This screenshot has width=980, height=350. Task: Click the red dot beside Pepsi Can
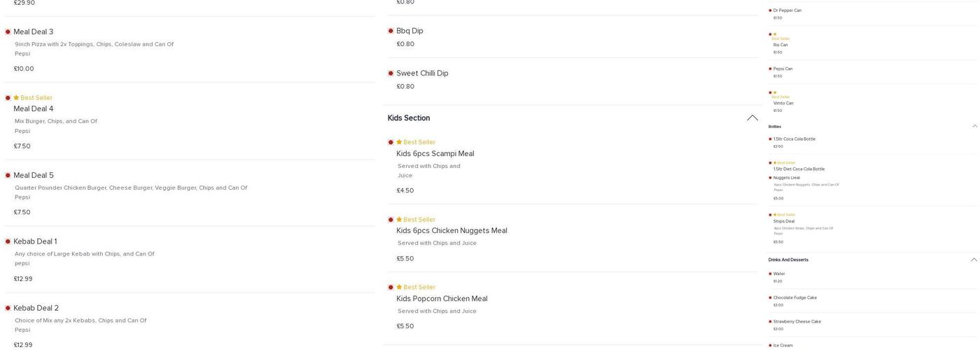770,69
